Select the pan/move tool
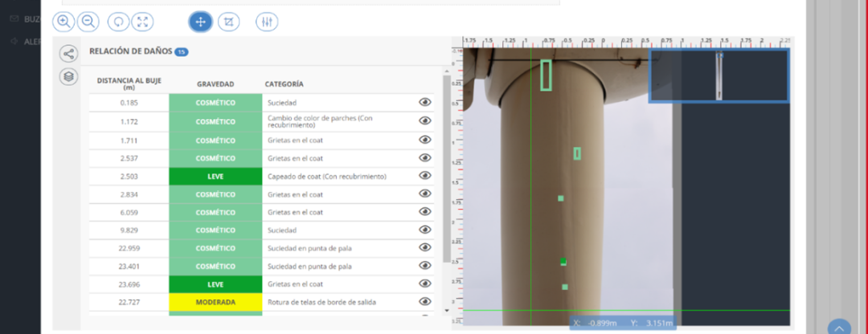 (201, 22)
